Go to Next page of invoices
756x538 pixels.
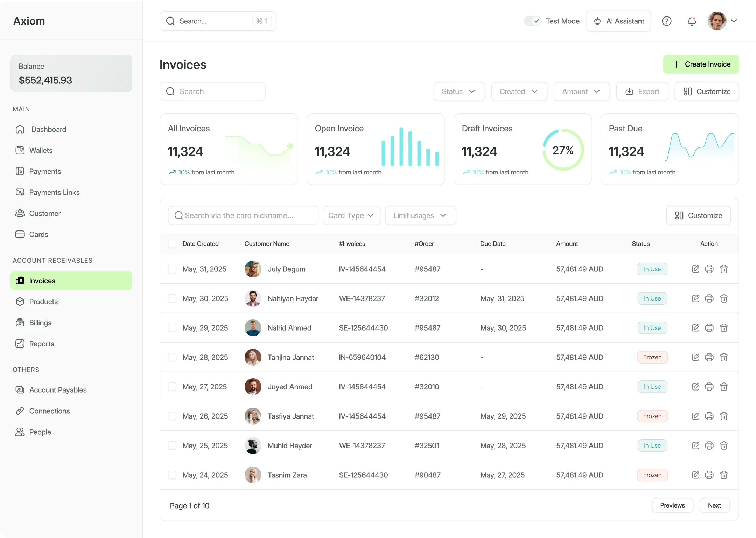pyautogui.click(x=714, y=505)
